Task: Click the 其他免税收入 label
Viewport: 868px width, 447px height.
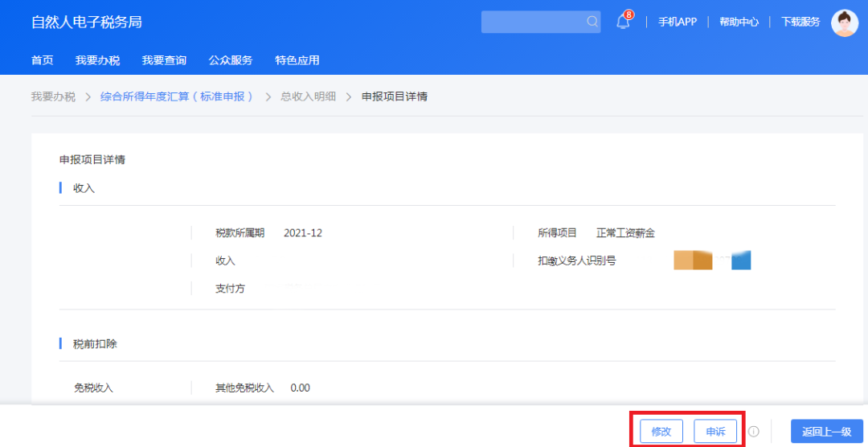Action: pyautogui.click(x=244, y=388)
